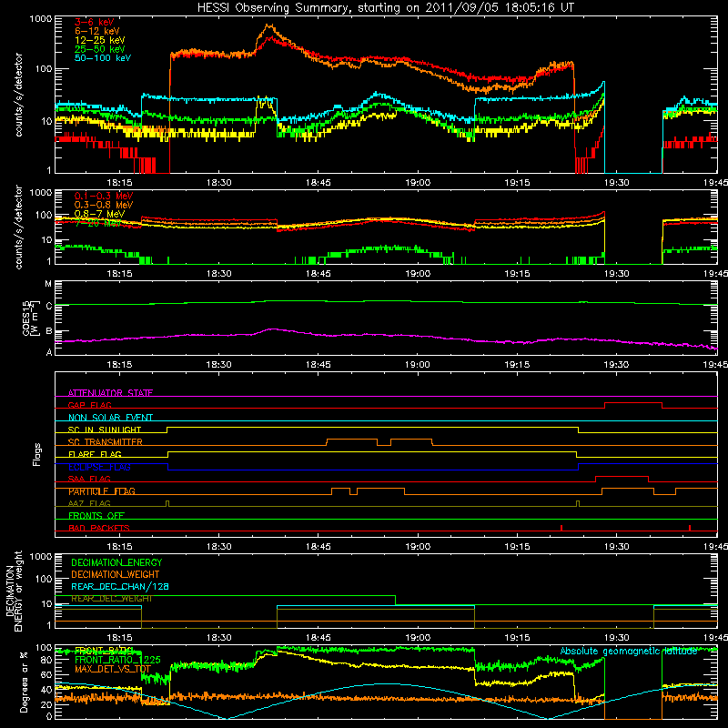The width and height of the screenshot is (728, 728).
Task: Click the raised SAA_FLAG segment near 19:30
Action: point(622,477)
